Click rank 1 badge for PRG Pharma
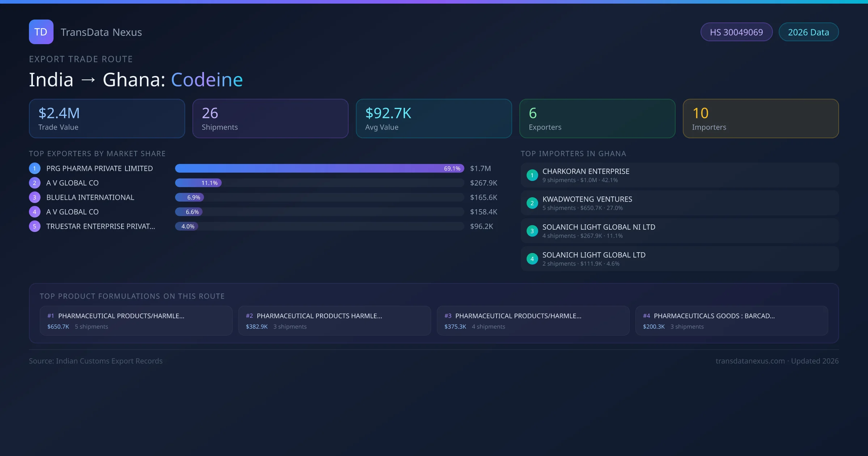This screenshot has width=868, height=456. click(x=35, y=168)
